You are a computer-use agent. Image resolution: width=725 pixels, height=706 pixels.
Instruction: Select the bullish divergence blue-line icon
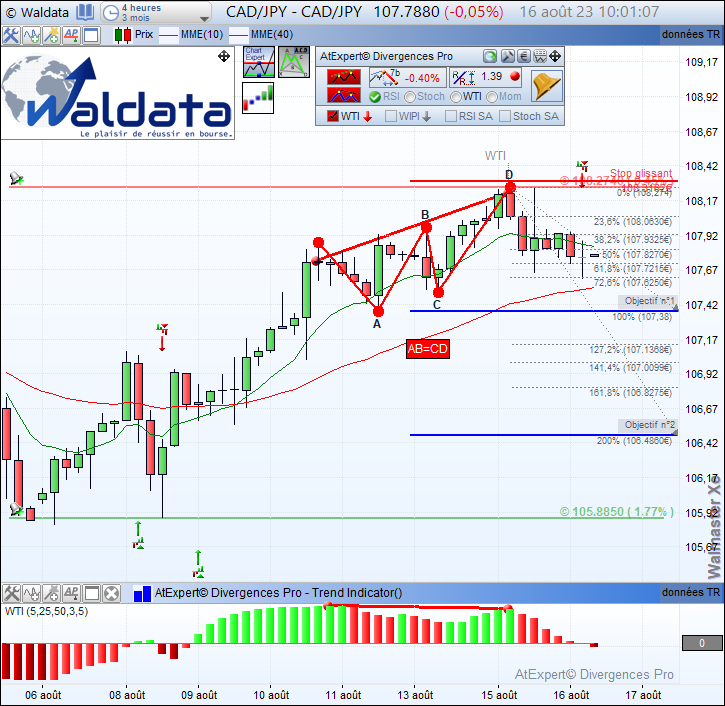pyautogui.click(x=344, y=96)
